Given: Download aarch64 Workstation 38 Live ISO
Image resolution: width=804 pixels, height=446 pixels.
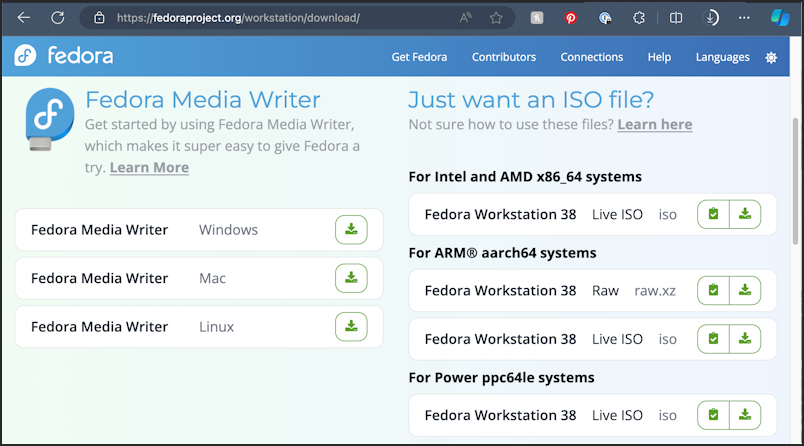Looking at the screenshot, I should click(745, 339).
